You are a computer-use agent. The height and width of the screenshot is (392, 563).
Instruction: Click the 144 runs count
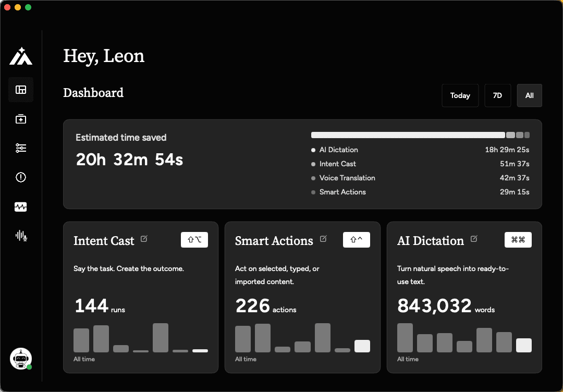[100, 306]
